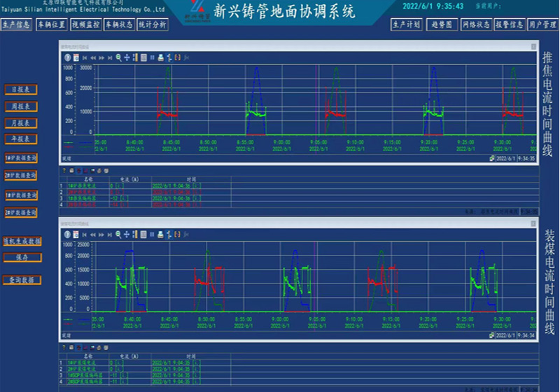Open 统计分析 tab
The width and height of the screenshot is (560, 392).
[x=152, y=24]
